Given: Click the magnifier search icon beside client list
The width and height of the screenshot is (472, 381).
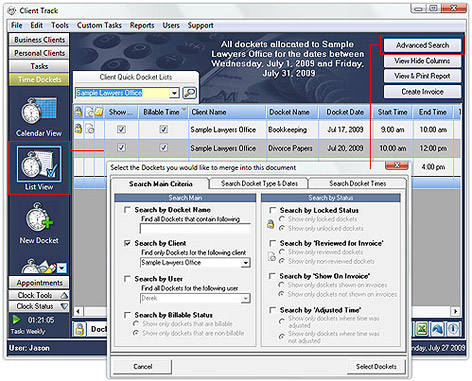Looking at the screenshot, I should click(190, 93).
